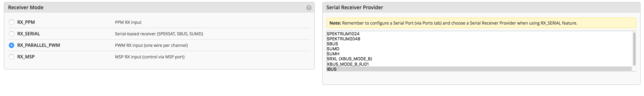
Task: Click the "PPM RX input" description
Action: click(128, 22)
